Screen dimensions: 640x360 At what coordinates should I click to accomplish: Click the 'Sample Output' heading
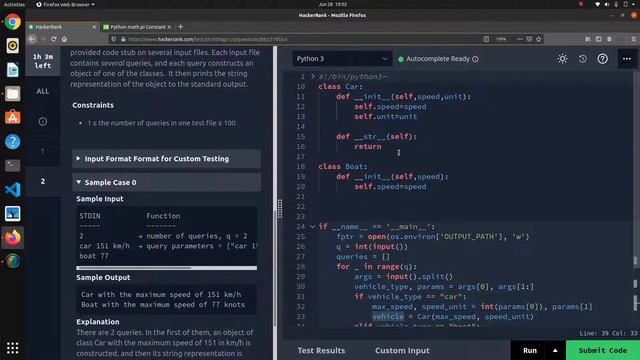click(103, 278)
